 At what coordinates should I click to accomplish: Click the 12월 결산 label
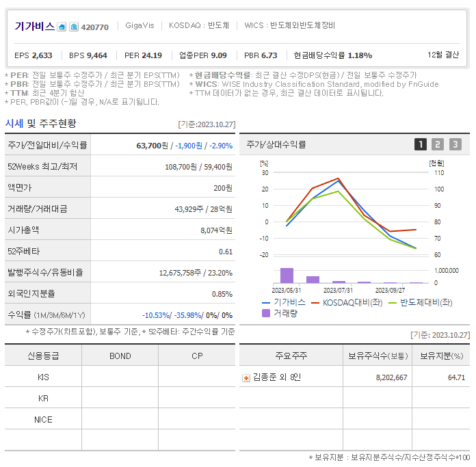click(x=443, y=55)
